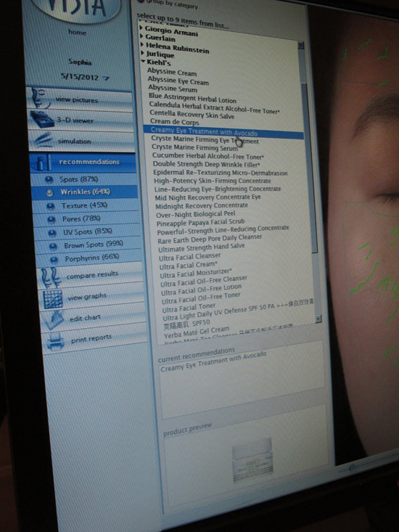Expand the Giorgio Armani brand group
The image size is (399, 532).
[x=141, y=28]
